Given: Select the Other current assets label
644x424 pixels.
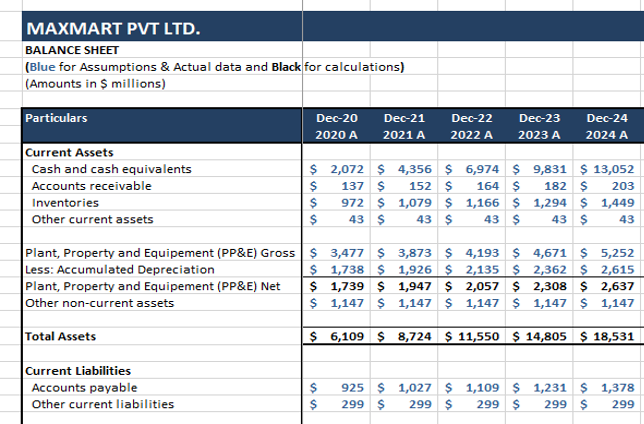Looking at the screenshot, I should tap(92, 219).
